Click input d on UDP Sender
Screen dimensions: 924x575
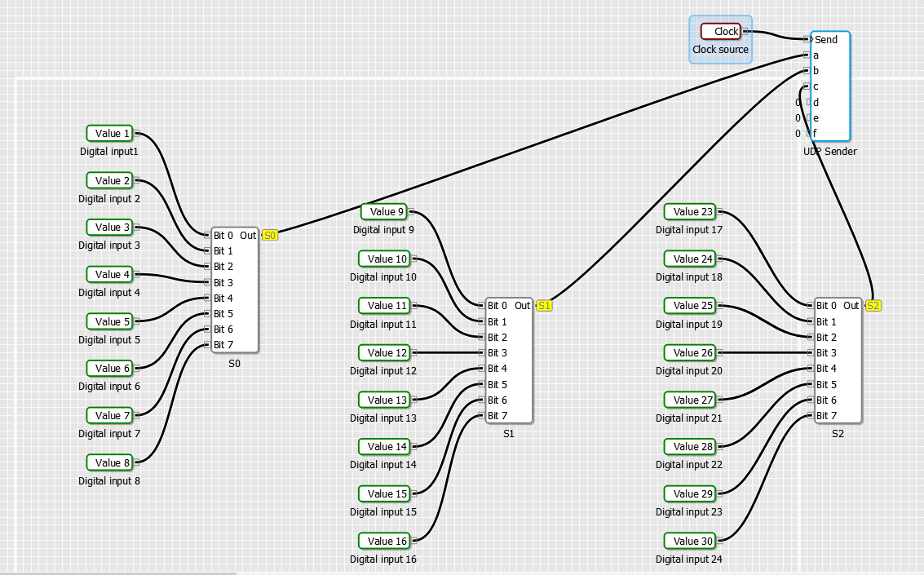[x=816, y=102]
